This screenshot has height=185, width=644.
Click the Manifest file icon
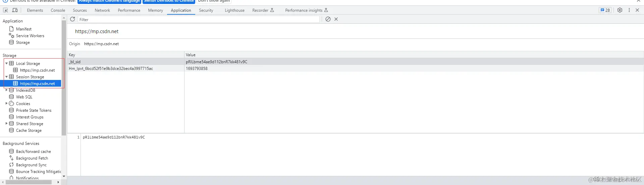[11, 29]
